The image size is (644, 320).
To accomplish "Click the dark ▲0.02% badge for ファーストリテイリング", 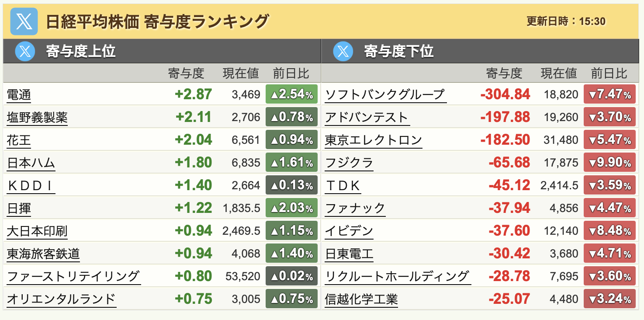I will click(291, 276).
